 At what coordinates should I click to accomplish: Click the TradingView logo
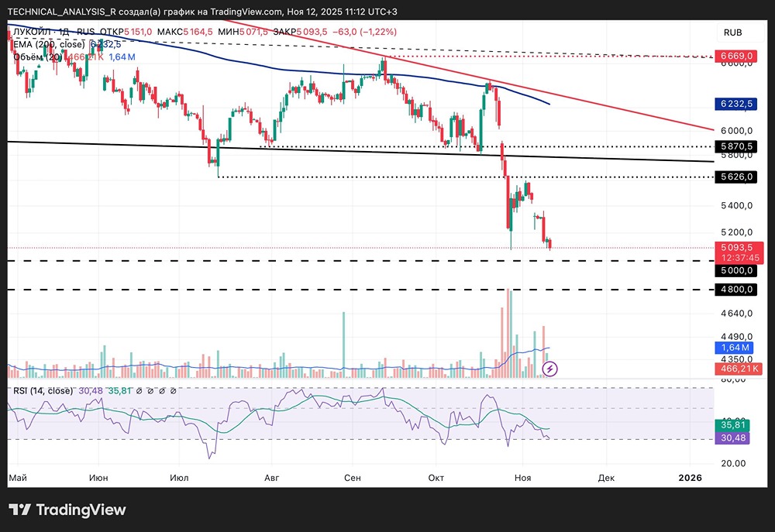[67, 510]
